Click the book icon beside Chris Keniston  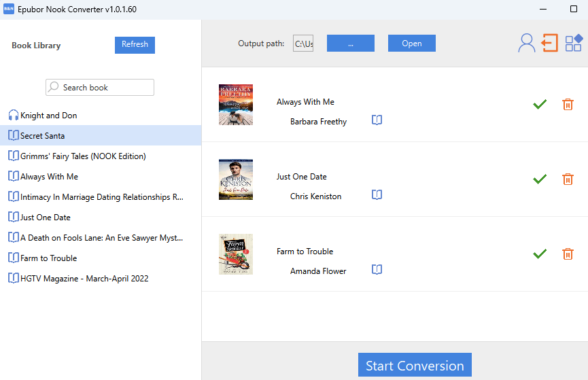pyautogui.click(x=377, y=194)
